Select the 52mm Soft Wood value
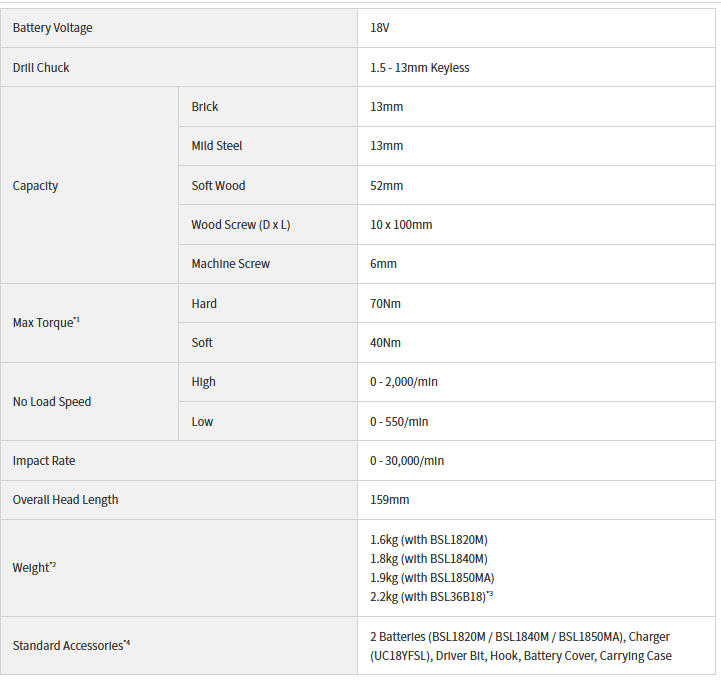The image size is (721, 681). pyautogui.click(x=386, y=186)
